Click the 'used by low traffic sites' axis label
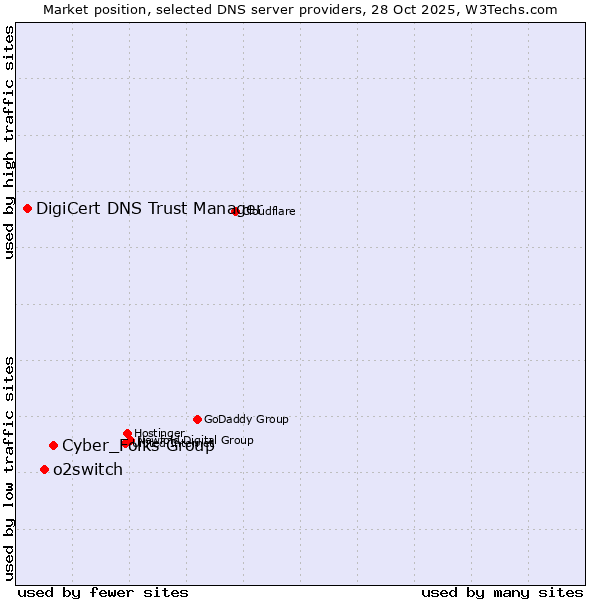The width and height of the screenshot is (600, 600). click(x=9, y=467)
